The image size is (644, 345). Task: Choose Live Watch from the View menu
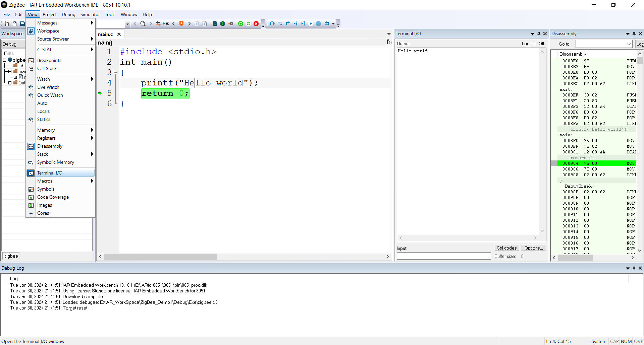[x=61, y=87]
